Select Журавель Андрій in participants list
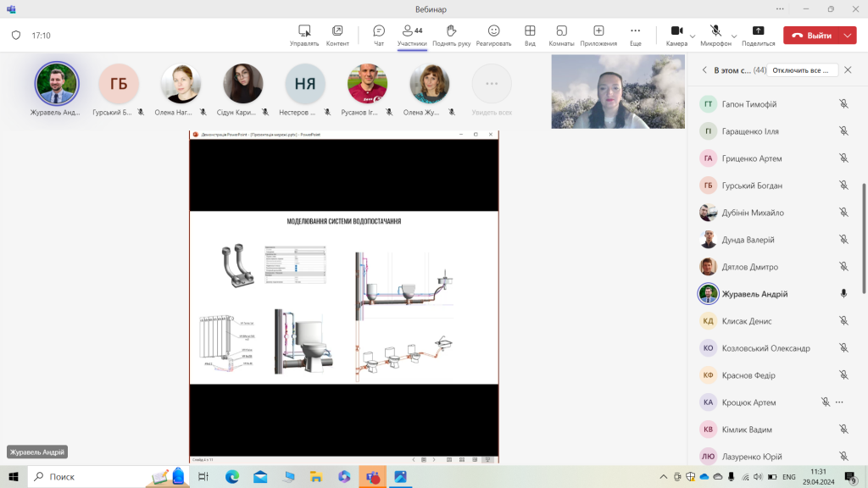868x488 pixels. [754, 294]
